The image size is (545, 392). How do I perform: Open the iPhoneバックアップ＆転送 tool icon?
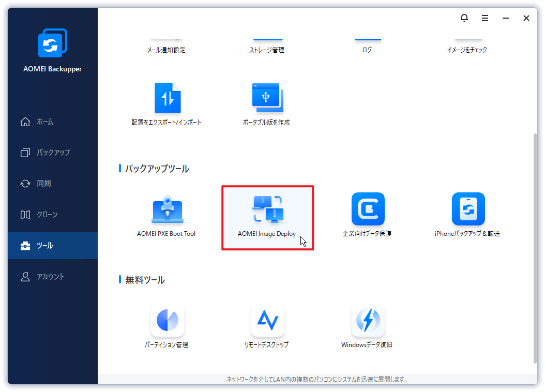tap(468, 209)
